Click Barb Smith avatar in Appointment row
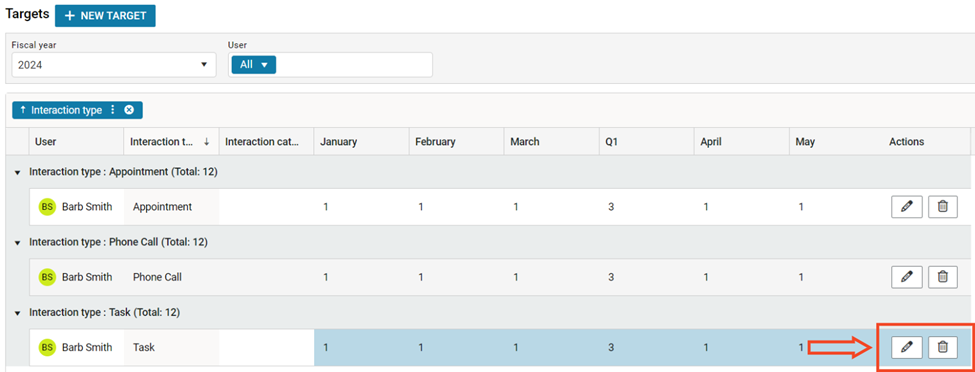The width and height of the screenshot is (975, 372). pos(47,207)
